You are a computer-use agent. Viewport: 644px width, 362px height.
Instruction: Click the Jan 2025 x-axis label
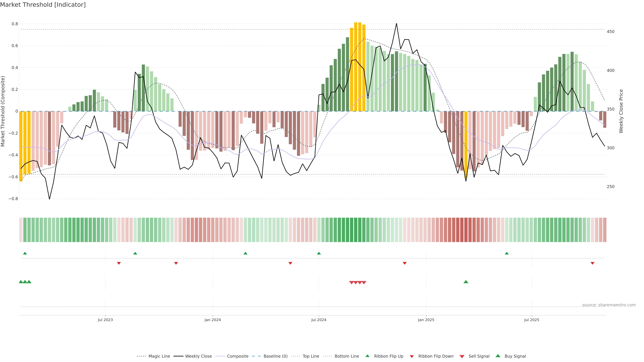[x=426, y=320]
